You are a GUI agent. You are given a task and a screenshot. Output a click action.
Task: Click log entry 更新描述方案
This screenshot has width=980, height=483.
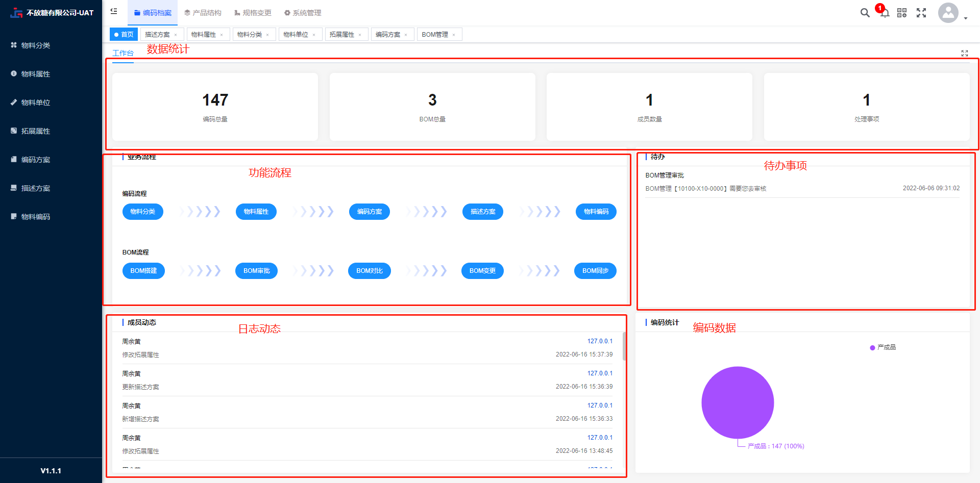click(x=140, y=387)
